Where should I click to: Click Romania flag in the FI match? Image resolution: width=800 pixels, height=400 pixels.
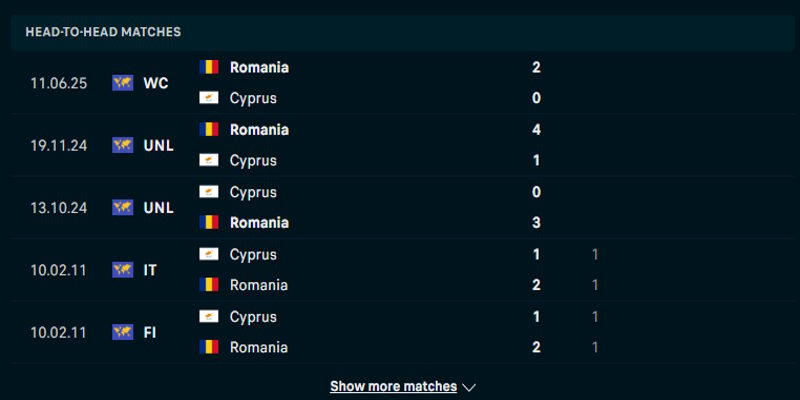[209, 347]
